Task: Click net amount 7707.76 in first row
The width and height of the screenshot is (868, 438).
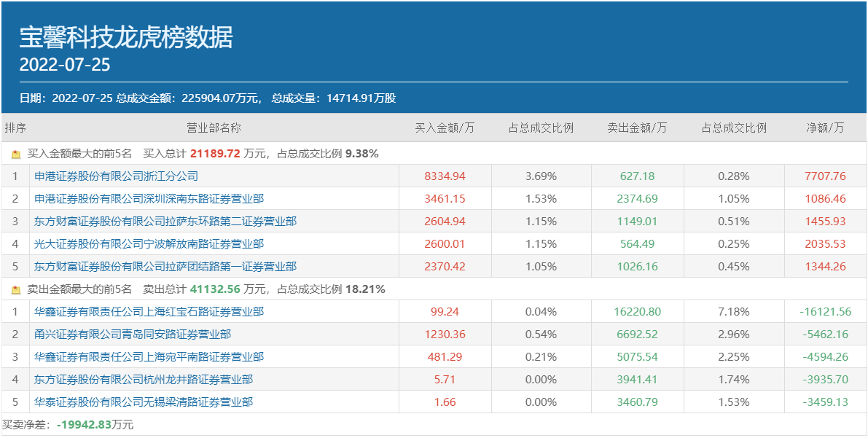Action: (825, 176)
